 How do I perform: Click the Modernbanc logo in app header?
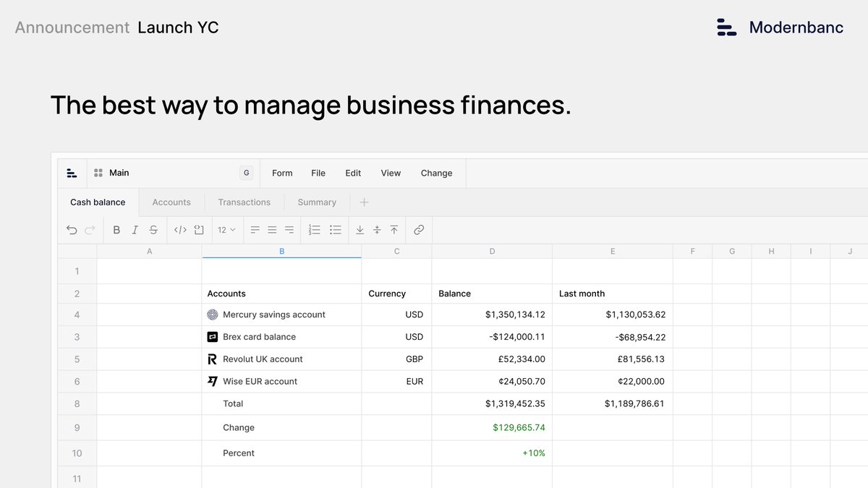[x=72, y=174]
